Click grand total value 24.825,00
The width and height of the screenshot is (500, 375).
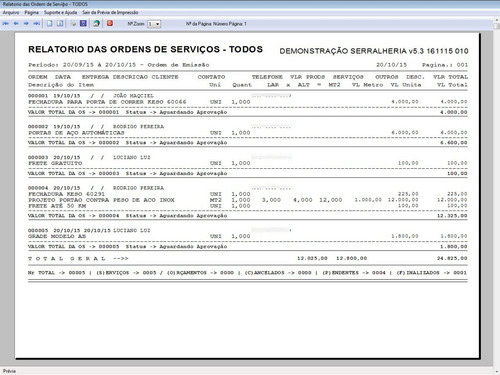coord(452,258)
